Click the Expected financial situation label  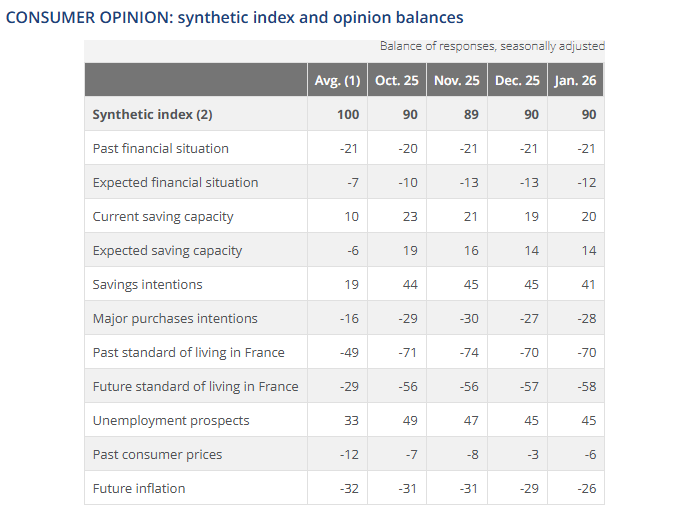pyautogui.click(x=175, y=182)
